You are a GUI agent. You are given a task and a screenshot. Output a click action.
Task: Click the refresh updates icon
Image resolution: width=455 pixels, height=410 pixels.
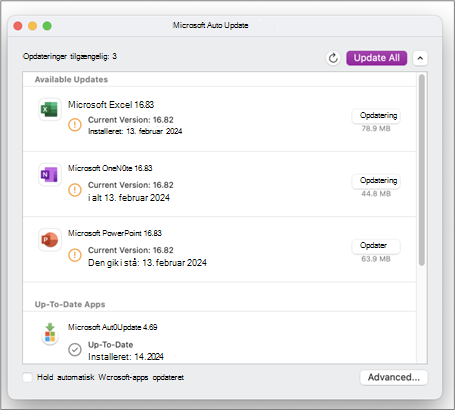(x=333, y=58)
